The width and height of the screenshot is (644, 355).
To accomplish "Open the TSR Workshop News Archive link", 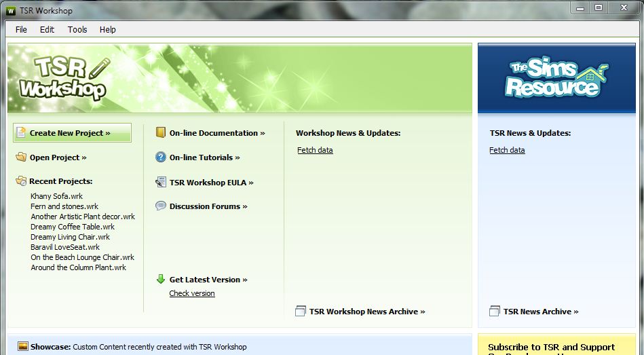I will [x=367, y=312].
